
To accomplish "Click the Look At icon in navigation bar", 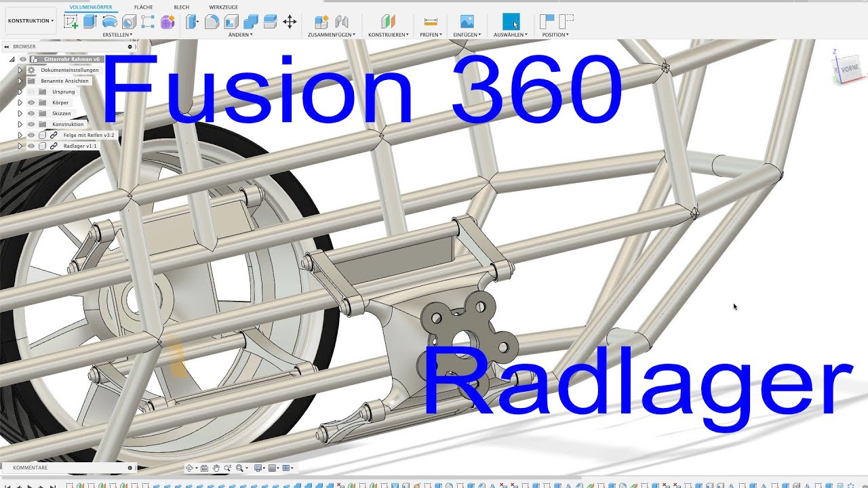I will (x=204, y=468).
